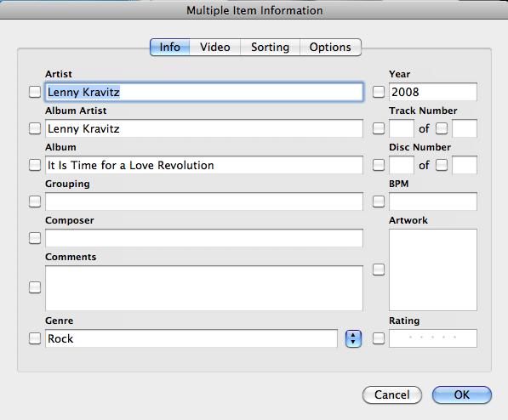Tick the Disc Number checkbox
Screen dimensions: 508x420
379,165
